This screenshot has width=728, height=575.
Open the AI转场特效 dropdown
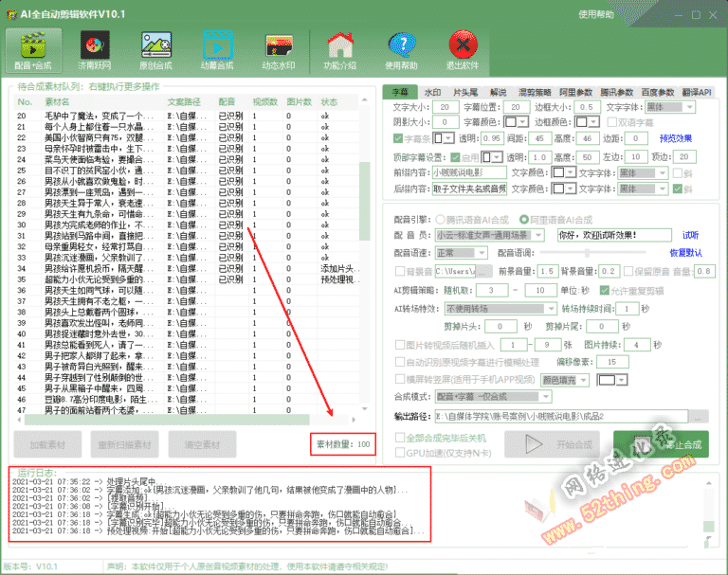click(550, 309)
